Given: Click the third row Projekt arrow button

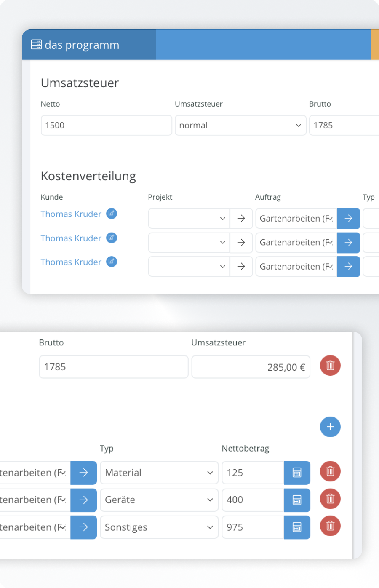Looking at the screenshot, I should click(x=241, y=267).
